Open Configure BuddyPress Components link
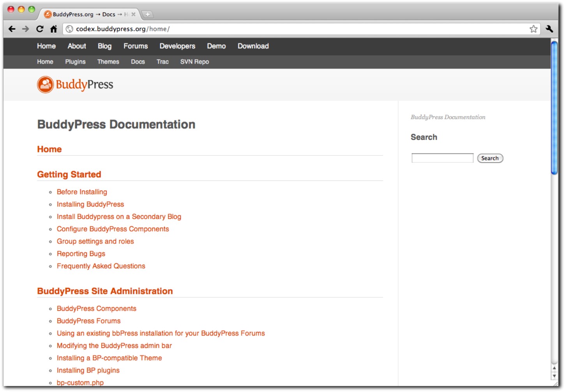 [113, 229]
